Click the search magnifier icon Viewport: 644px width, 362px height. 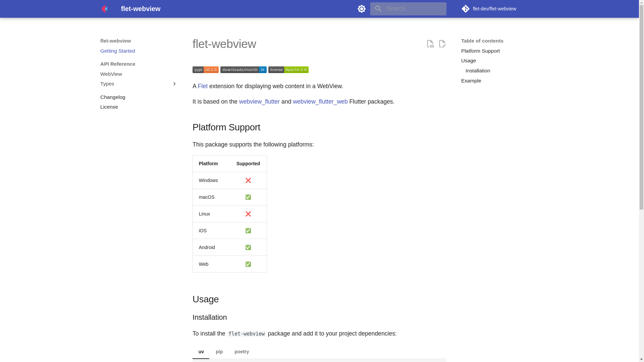[378, 9]
